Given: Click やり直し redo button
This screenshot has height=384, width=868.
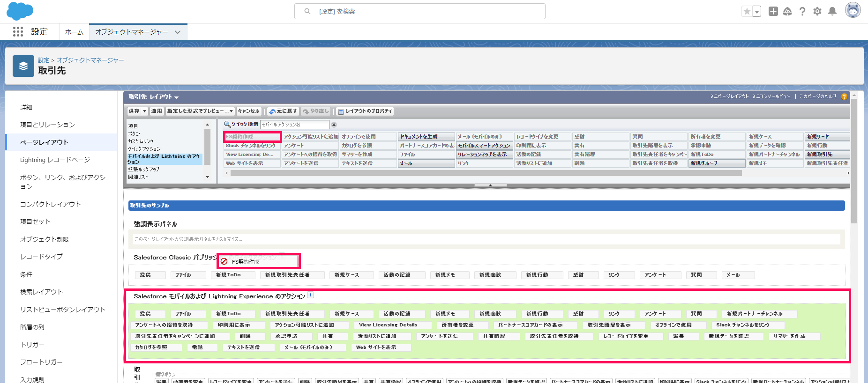Looking at the screenshot, I should pos(316,111).
